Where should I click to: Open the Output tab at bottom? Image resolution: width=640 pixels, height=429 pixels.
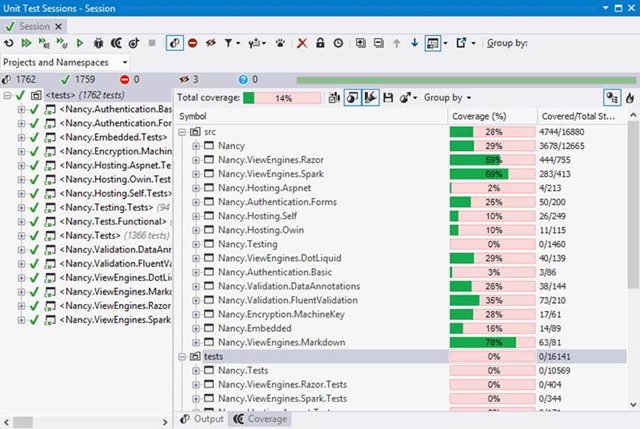click(203, 419)
